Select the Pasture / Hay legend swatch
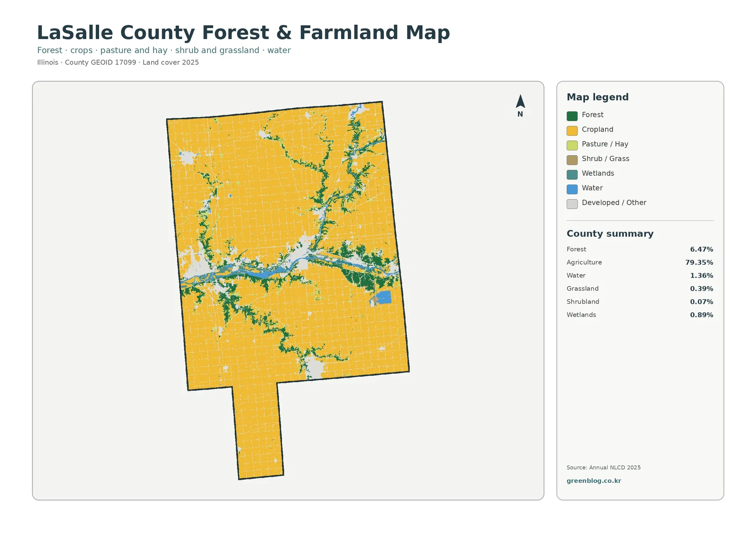Image resolution: width=756 pixels, height=535 pixels. 572,145
